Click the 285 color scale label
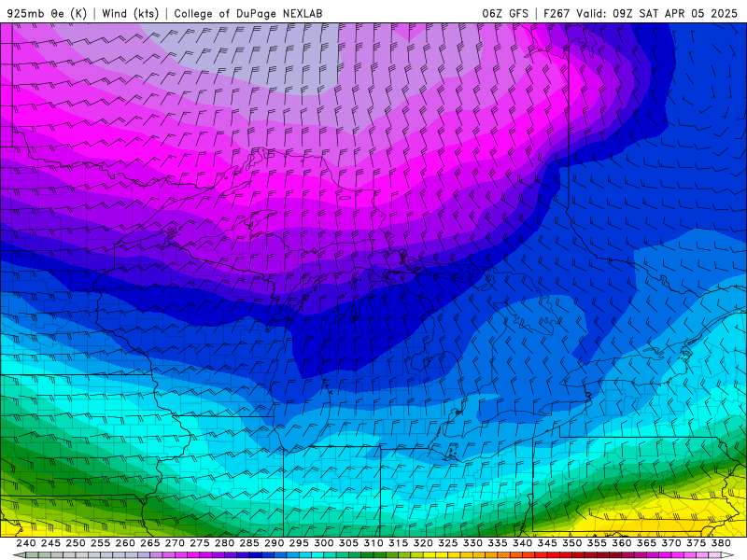This screenshot has height=560, width=747. coord(249,543)
